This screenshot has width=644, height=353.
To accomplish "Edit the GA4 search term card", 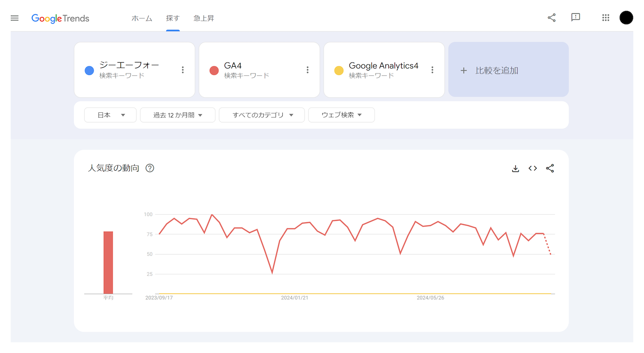I will [x=259, y=70].
